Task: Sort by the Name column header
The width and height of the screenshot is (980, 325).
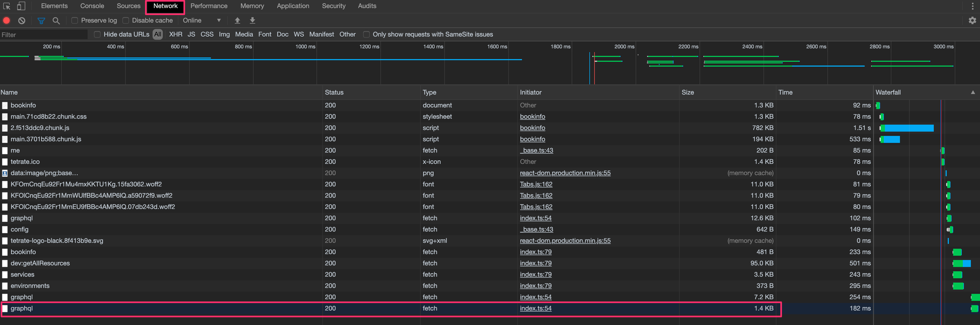Action: (161, 92)
